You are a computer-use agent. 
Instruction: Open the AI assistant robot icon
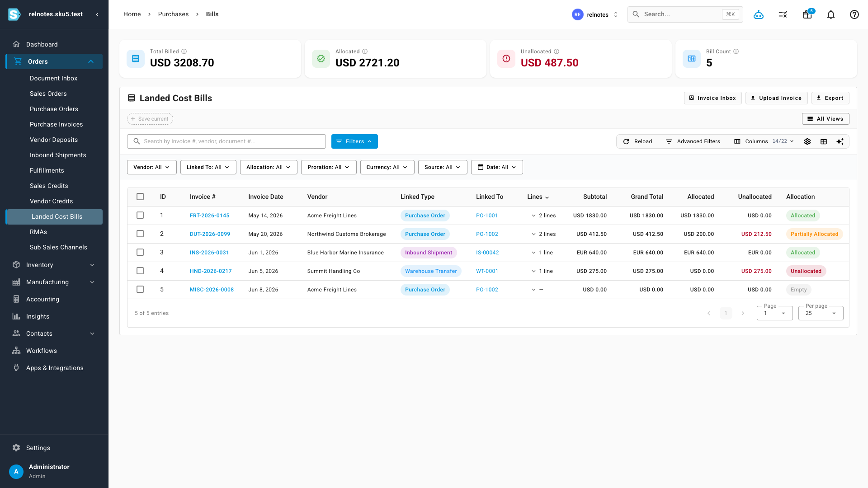759,14
